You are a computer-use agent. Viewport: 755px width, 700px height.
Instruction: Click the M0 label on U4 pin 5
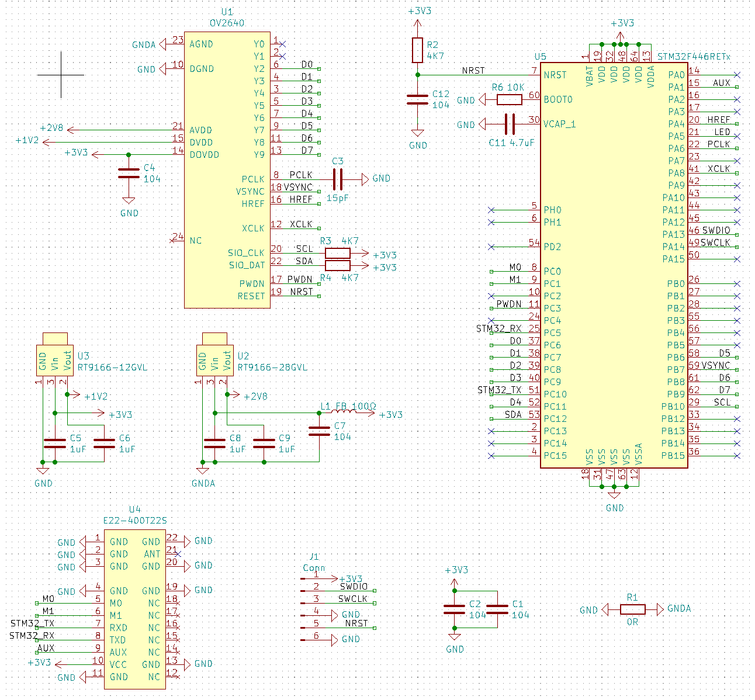[x=49, y=599]
